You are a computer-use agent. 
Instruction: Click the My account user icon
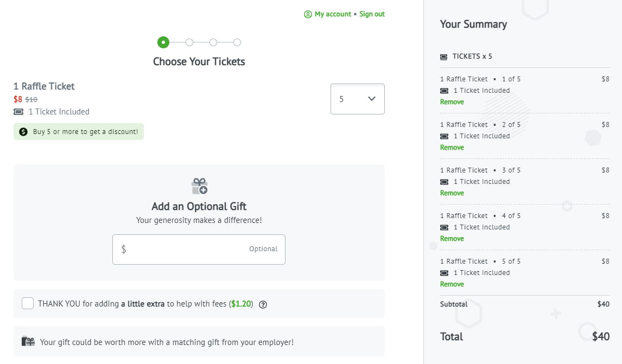(308, 14)
